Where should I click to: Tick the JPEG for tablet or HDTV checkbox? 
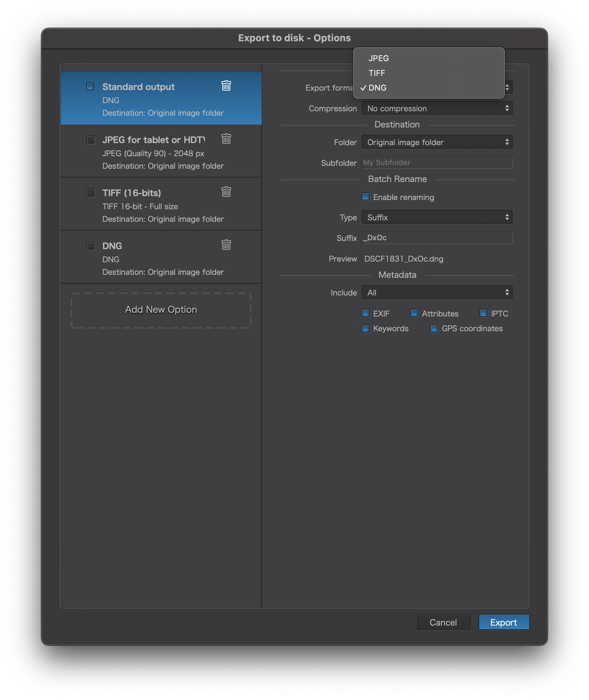click(x=90, y=140)
